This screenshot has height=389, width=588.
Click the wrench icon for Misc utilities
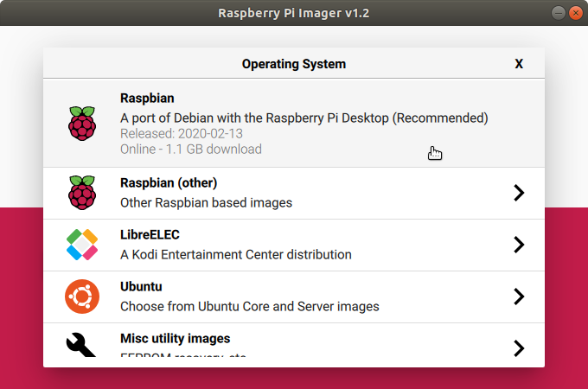tap(82, 344)
